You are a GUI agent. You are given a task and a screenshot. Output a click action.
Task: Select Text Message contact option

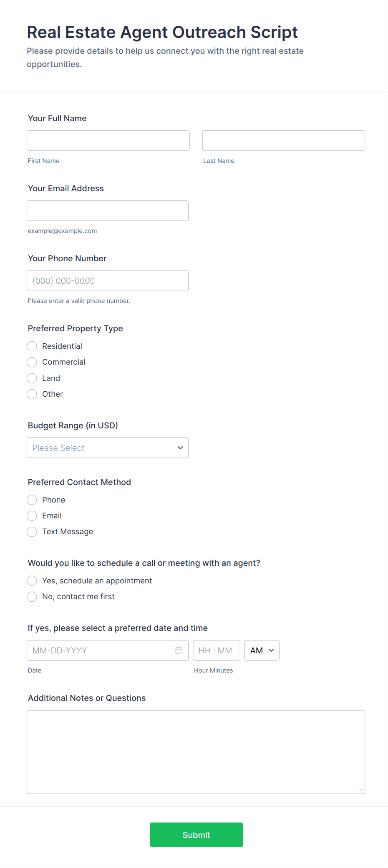pyautogui.click(x=32, y=531)
